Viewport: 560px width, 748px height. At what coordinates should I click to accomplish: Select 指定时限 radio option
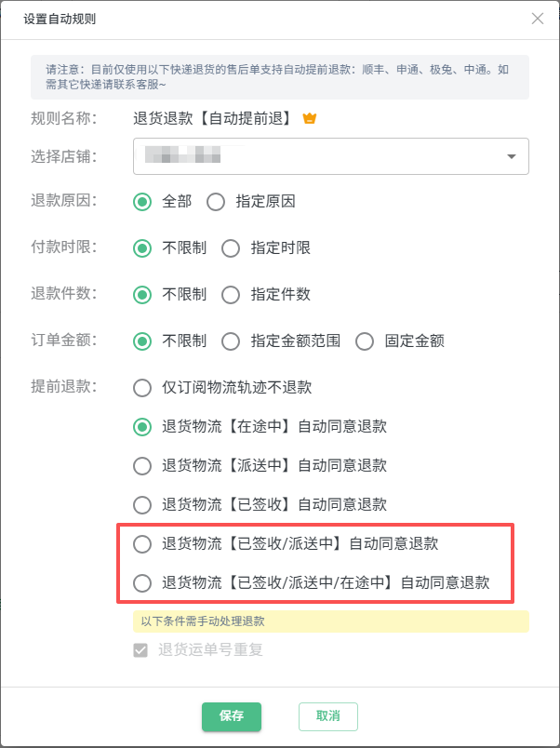pos(231,248)
